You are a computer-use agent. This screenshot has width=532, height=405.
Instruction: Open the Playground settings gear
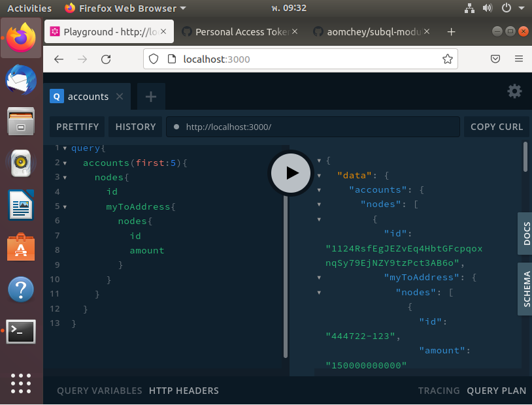[514, 91]
